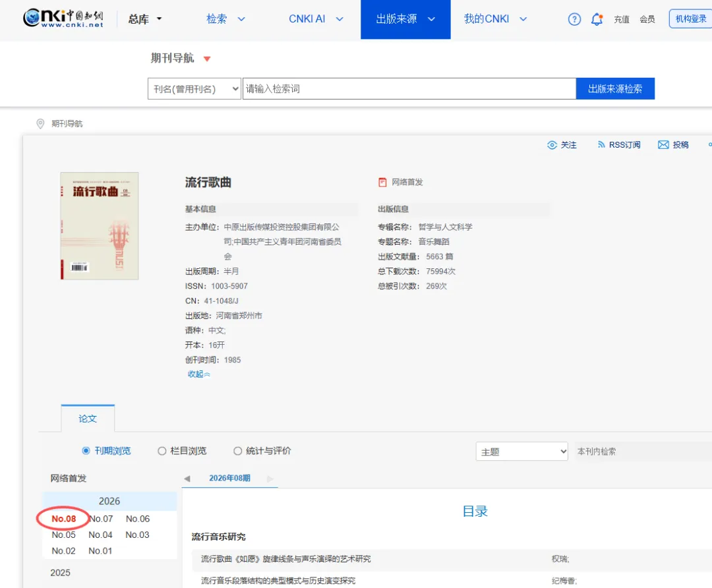Select issue No.03
Image resolution: width=712 pixels, height=588 pixels.
pos(138,535)
